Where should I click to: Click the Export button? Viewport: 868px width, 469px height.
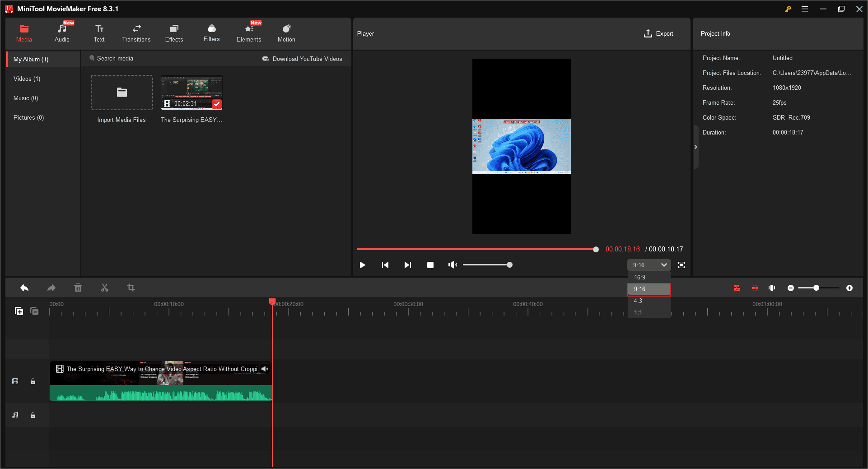pyautogui.click(x=658, y=34)
